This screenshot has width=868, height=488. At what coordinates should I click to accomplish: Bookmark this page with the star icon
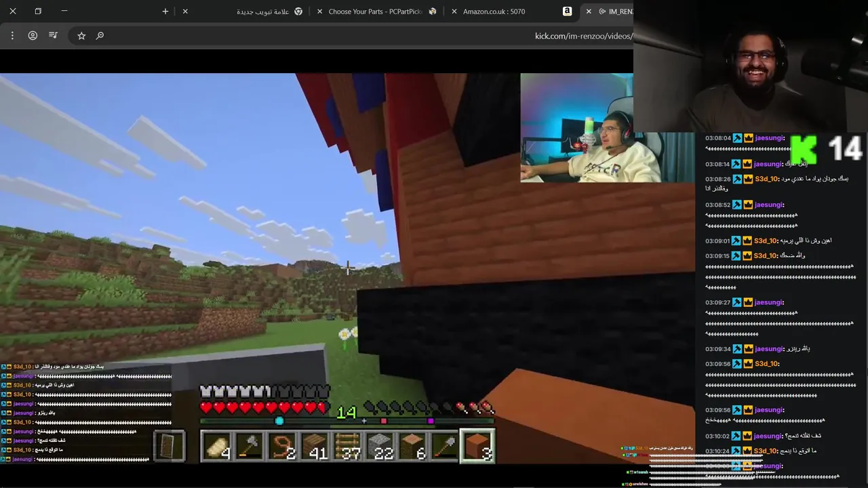tap(81, 35)
